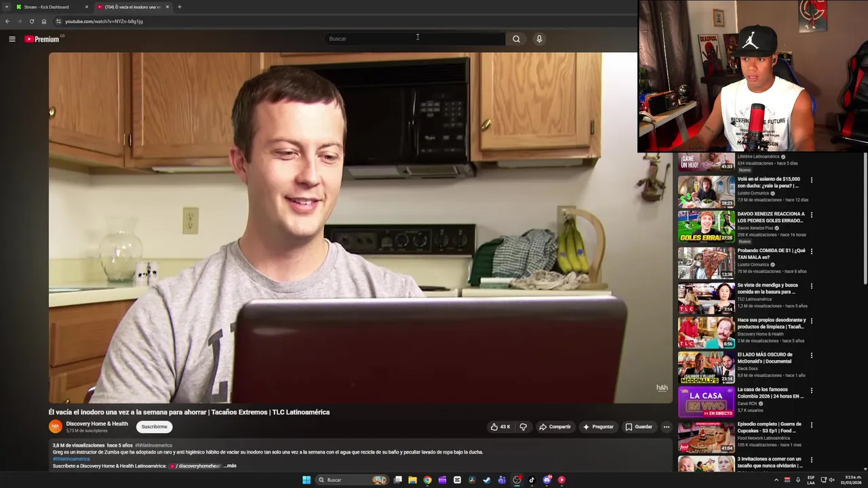Open 'Se viste de mendiga' video title

coord(768,289)
